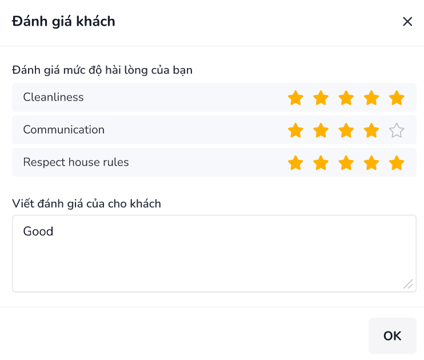The width and height of the screenshot is (424, 360).
Task: Choose third star for Respect house rules
Action: pyautogui.click(x=346, y=163)
